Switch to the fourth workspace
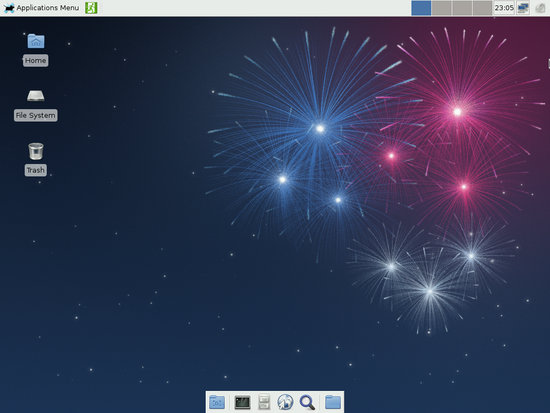 tap(482, 8)
